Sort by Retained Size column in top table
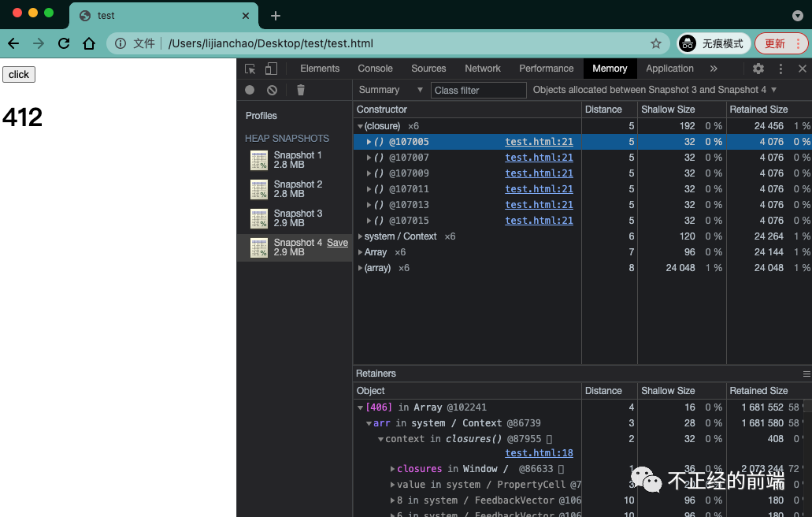 (x=769, y=110)
